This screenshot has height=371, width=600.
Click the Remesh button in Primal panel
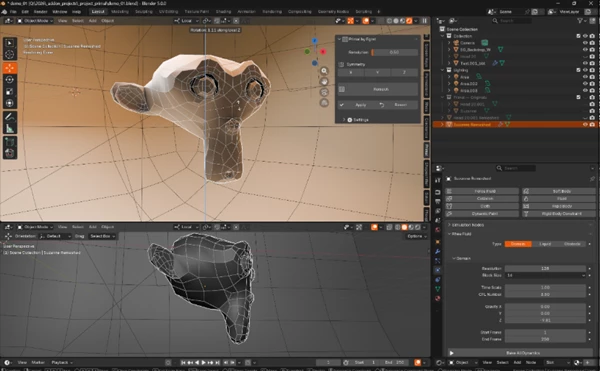tap(378, 89)
